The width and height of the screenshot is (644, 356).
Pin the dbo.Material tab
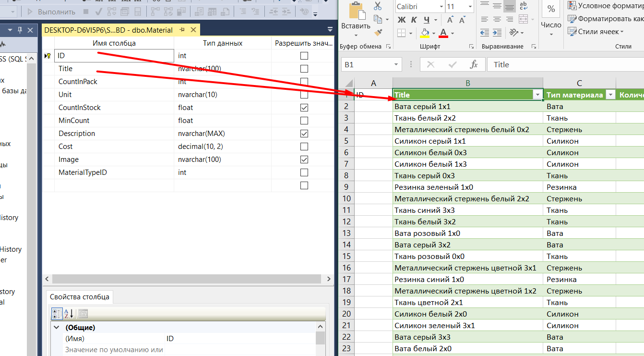click(x=182, y=30)
